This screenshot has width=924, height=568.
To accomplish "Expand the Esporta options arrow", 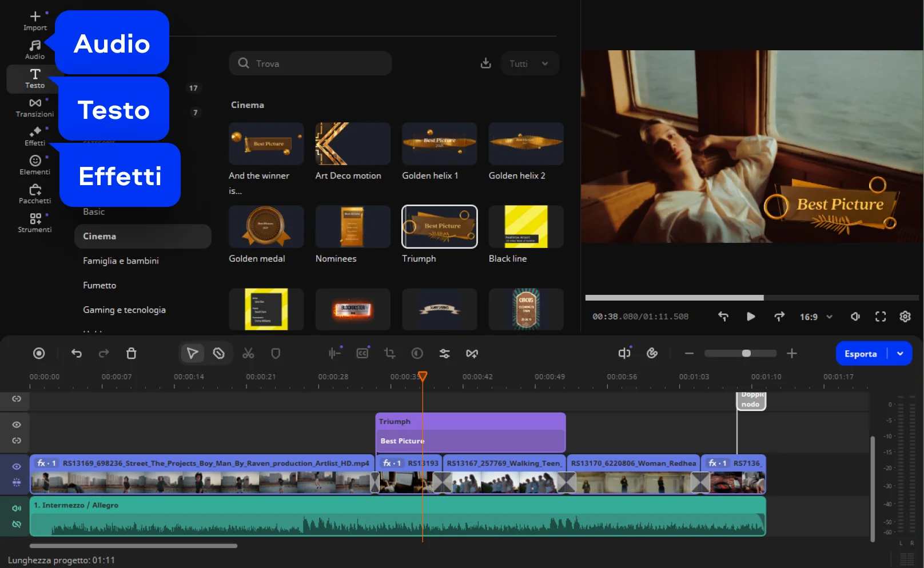I will pyautogui.click(x=900, y=354).
